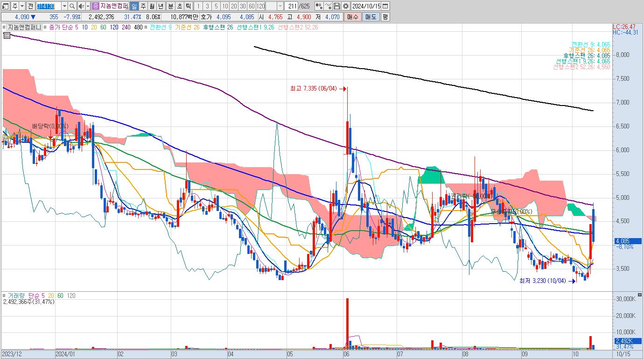Click the blue 4,085 current price marker
This screenshot has width=644, height=359.
628,241
